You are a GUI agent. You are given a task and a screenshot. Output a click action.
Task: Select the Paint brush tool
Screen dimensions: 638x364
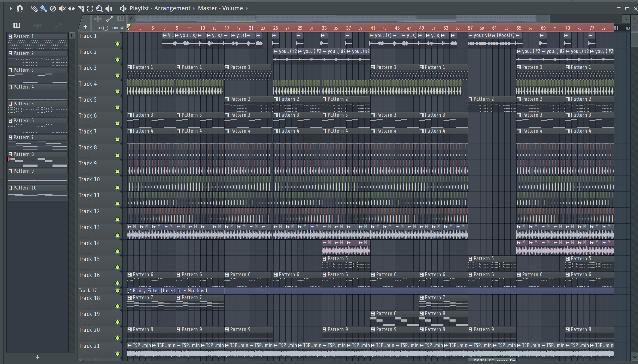43,8
